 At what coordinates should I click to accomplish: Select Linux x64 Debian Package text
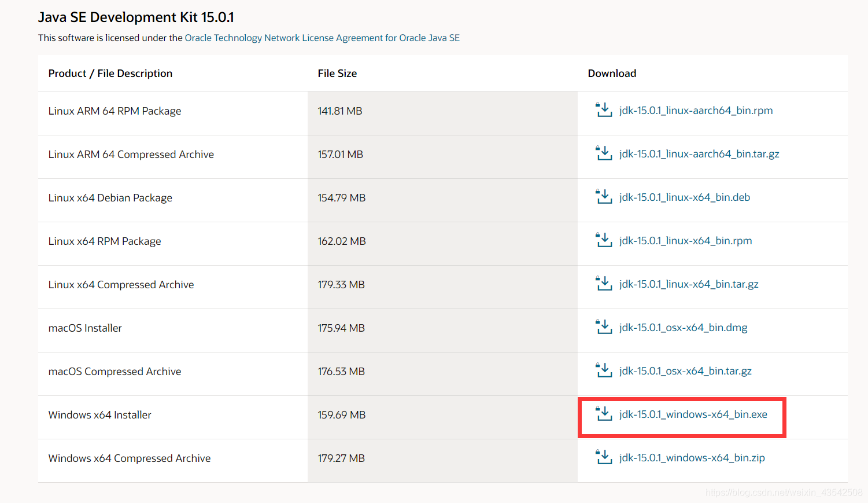coord(110,198)
